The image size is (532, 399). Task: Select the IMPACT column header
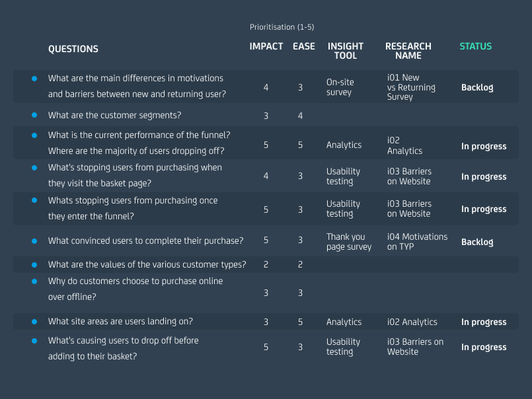(266, 46)
